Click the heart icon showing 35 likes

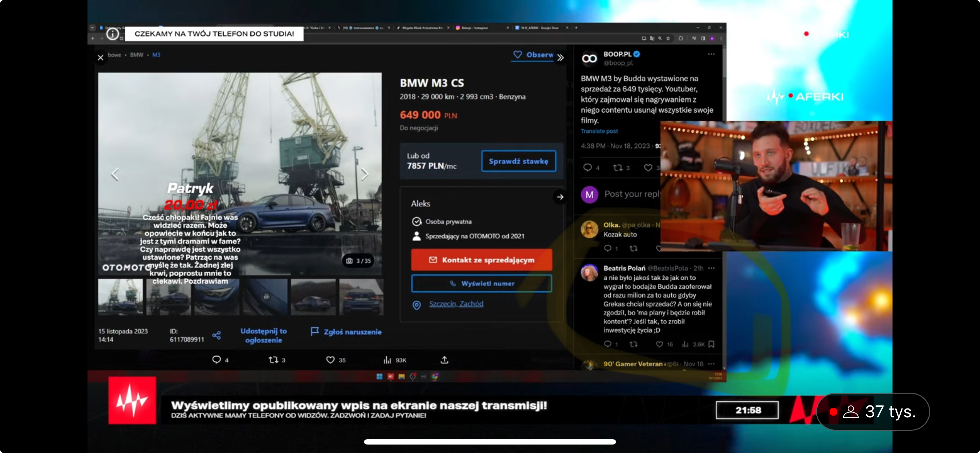coord(330,360)
